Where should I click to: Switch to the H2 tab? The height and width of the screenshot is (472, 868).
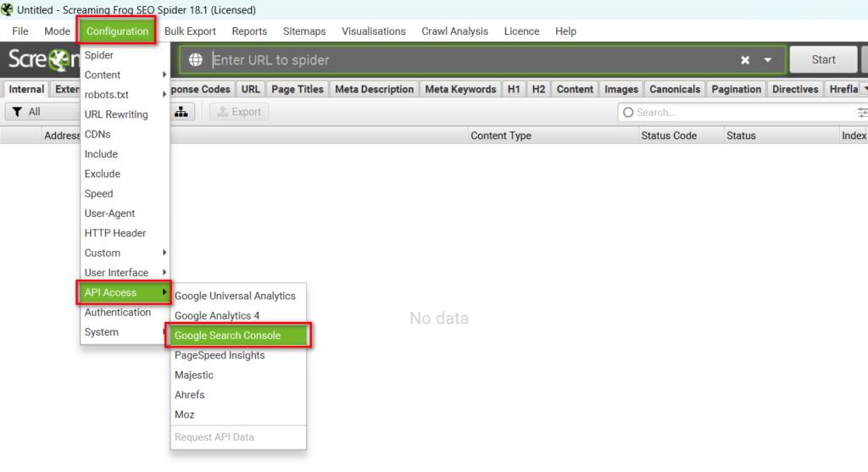point(538,89)
